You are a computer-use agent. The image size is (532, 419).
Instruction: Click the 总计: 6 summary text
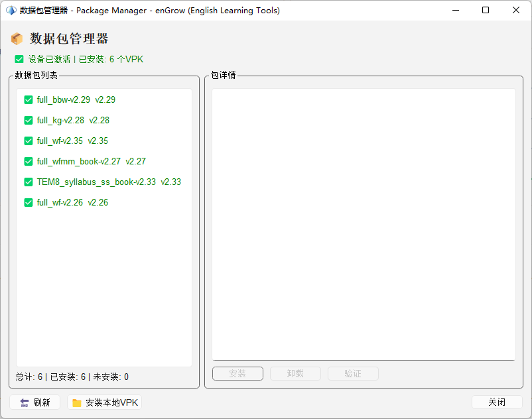29,377
